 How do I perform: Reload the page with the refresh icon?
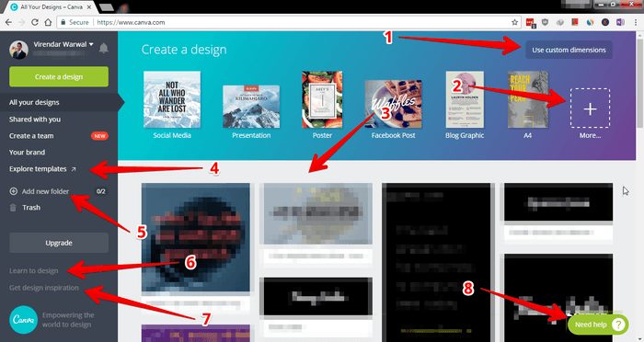click(x=35, y=22)
